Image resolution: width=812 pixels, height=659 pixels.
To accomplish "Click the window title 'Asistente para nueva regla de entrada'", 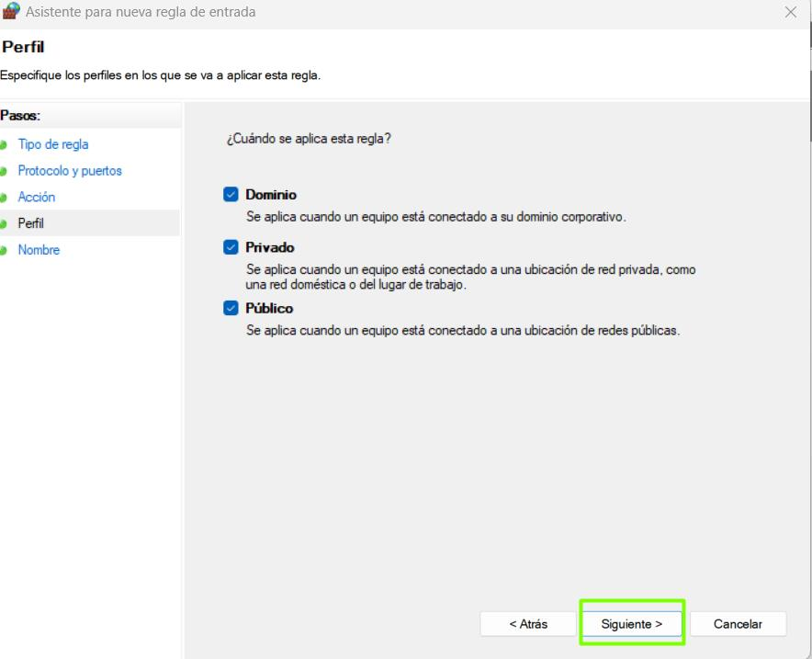I will coord(141,12).
